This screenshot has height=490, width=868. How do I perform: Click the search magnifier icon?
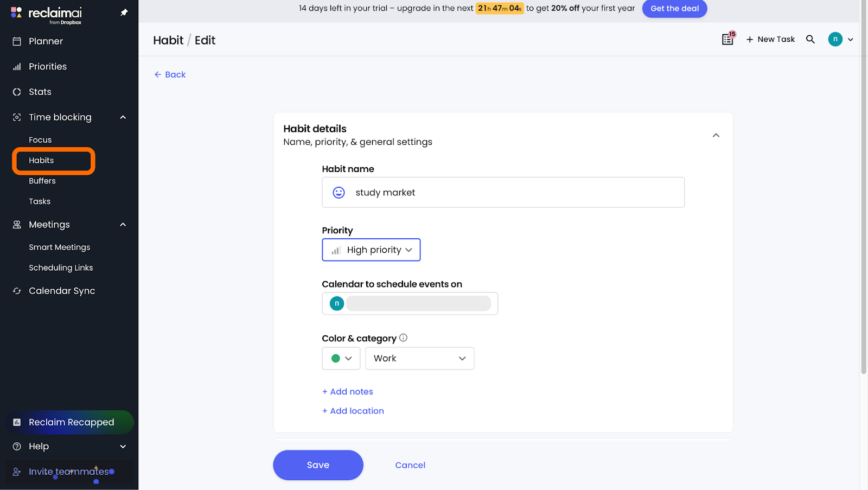point(810,39)
